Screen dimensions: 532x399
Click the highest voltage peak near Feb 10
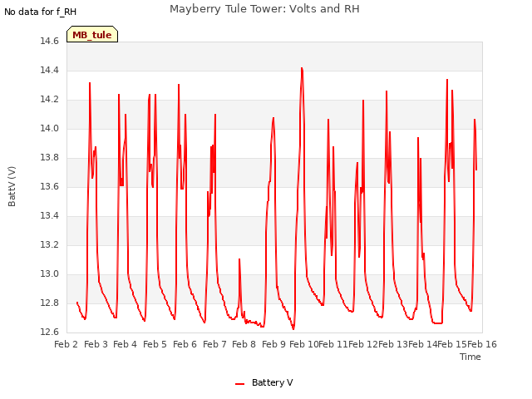pyautogui.click(x=302, y=68)
